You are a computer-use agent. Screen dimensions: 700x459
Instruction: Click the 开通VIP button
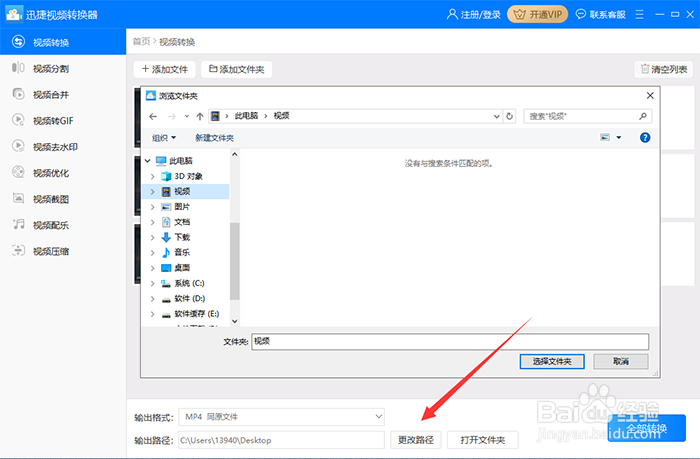538,14
